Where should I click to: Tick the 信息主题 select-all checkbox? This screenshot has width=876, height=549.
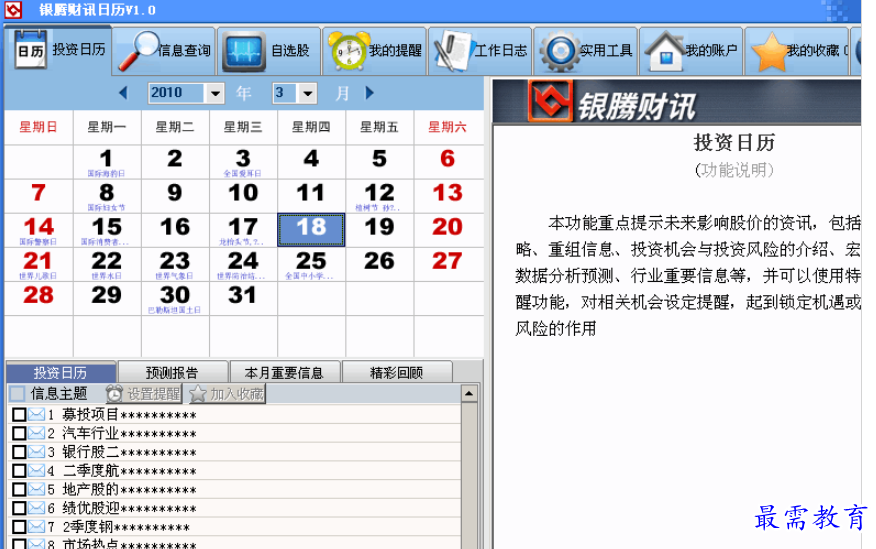[x=17, y=394]
